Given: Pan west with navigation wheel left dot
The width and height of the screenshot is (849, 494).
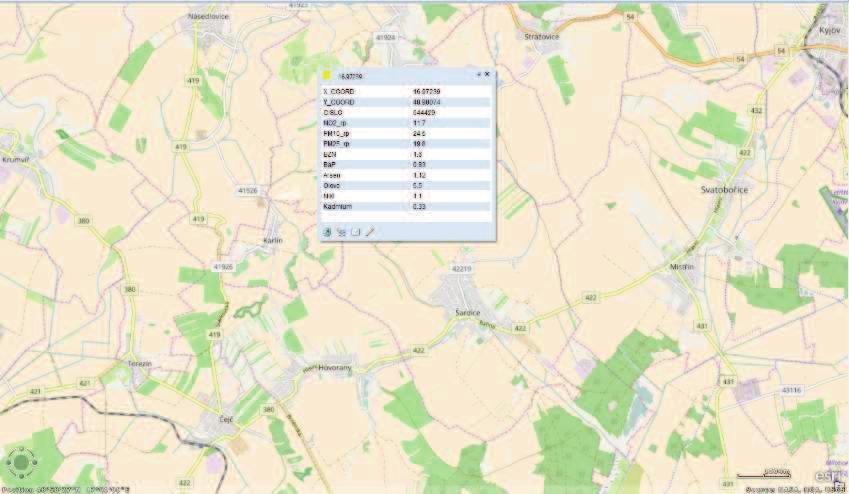Looking at the screenshot, I should (x=8, y=463).
